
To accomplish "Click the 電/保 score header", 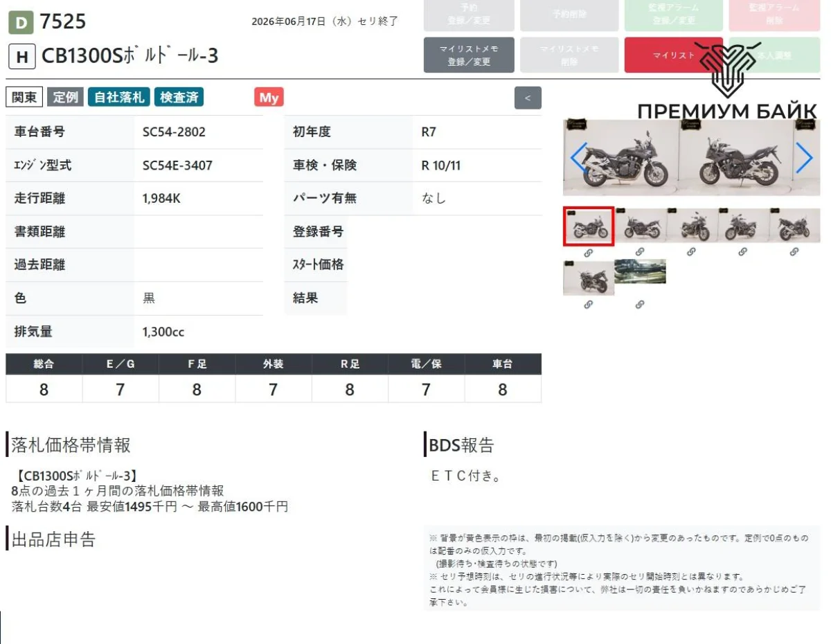I will (x=426, y=364).
